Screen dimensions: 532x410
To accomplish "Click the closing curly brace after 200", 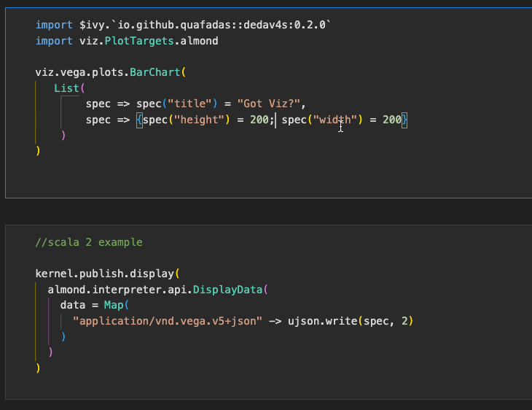I will coord(404,120).
